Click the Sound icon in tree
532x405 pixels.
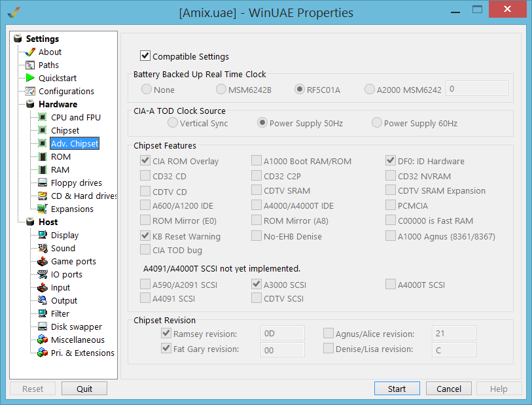[43, 248]
